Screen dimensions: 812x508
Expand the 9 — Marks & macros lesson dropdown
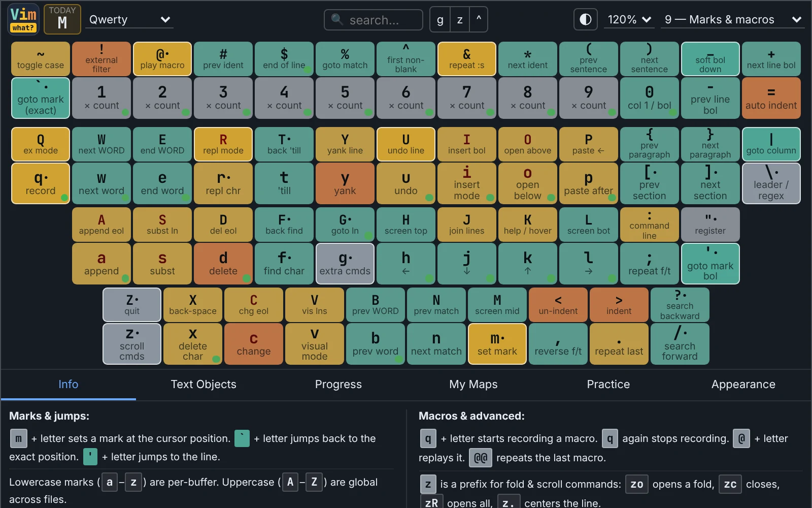(x=733, y=19)
